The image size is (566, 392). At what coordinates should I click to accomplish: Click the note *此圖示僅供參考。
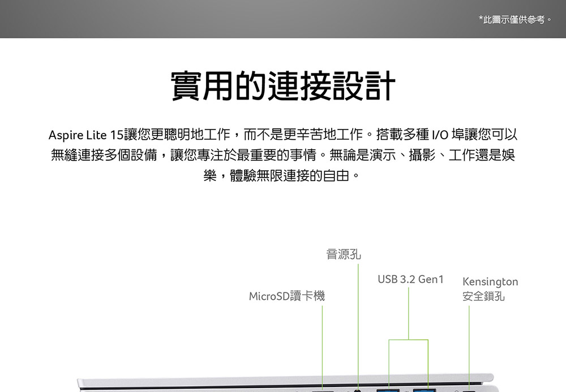[515, 19]
